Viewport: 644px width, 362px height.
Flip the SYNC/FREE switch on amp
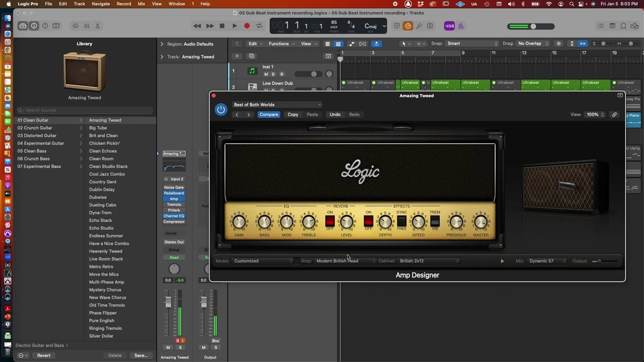point(401,221)
